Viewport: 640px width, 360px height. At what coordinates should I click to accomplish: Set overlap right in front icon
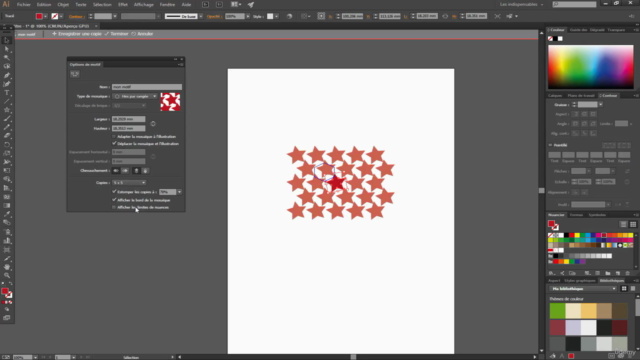(125, 171)
